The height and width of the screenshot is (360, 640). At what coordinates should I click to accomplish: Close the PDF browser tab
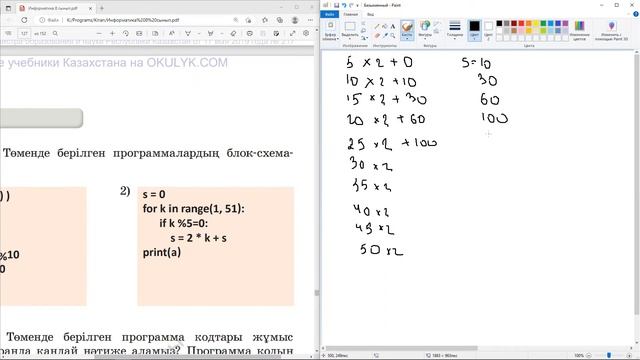click(91, 8)
